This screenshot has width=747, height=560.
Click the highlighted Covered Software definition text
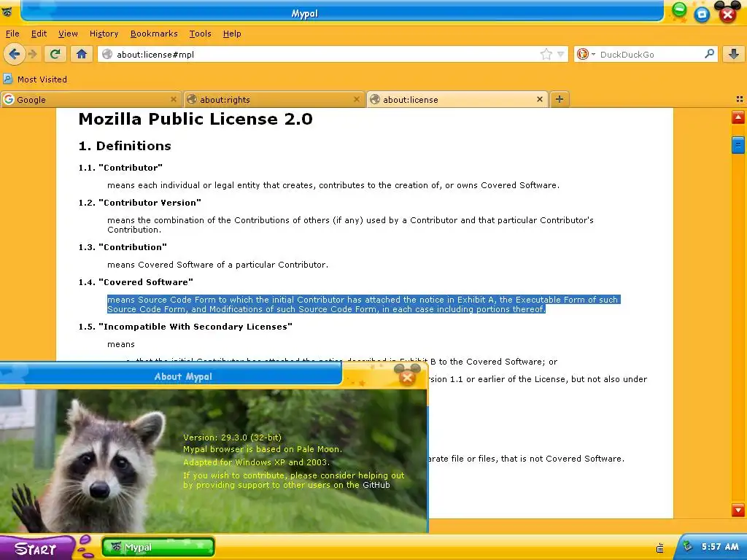[363, 304]
